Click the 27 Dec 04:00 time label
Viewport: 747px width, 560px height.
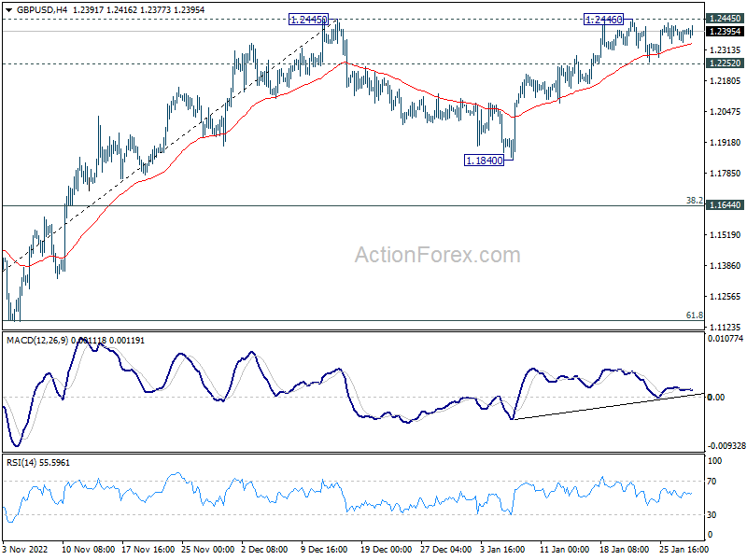[446, 549]
